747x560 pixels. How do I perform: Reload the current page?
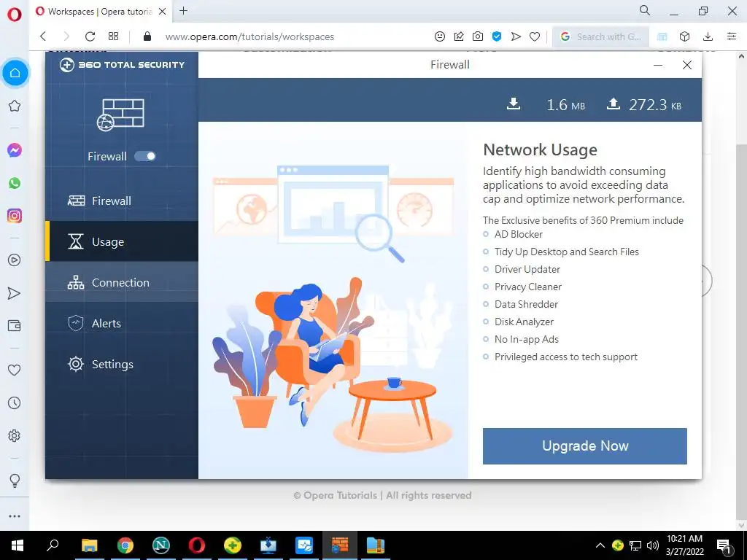pos(90,36)
